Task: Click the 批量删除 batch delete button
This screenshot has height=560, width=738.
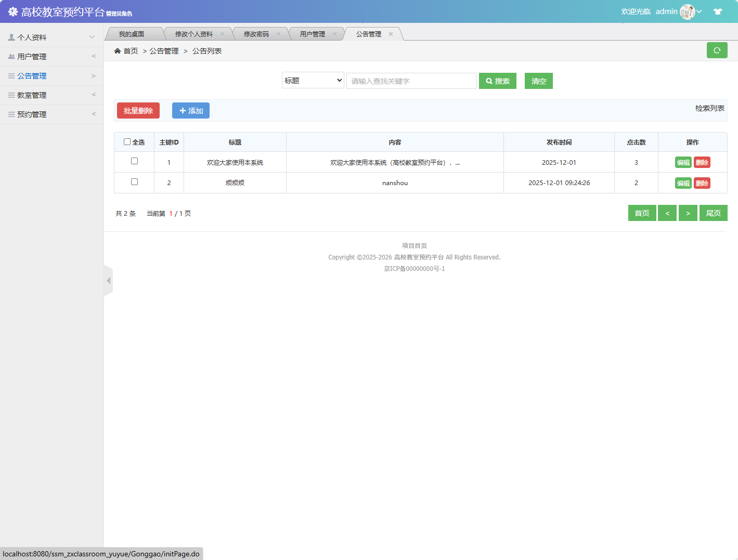Action: [138, 110]
